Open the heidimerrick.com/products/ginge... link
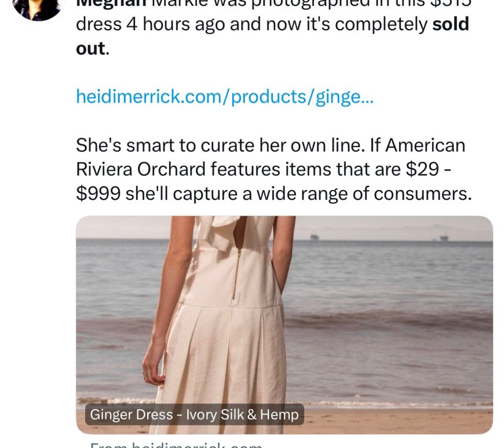 [225, 96]
